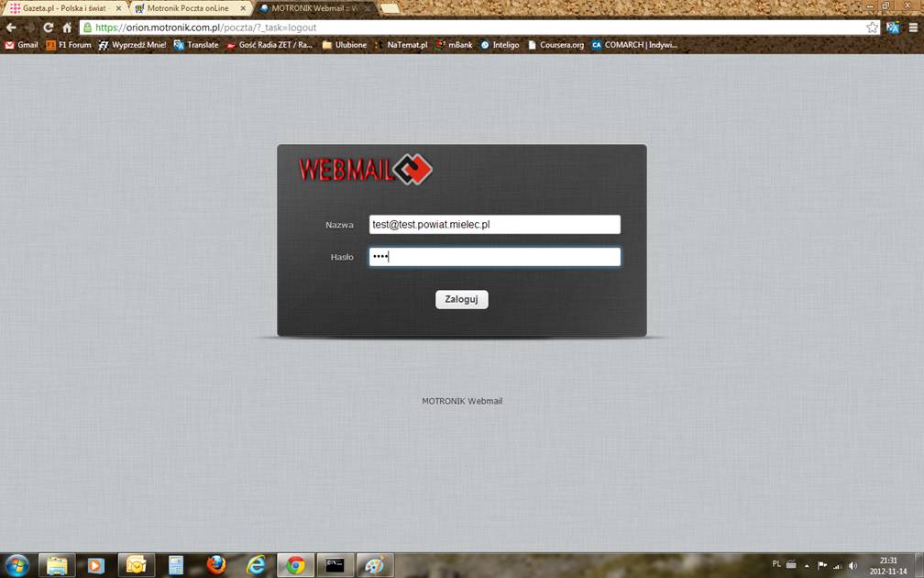Click the browser reload button
Screen dimensions: 924x578
tap(48, 28)
